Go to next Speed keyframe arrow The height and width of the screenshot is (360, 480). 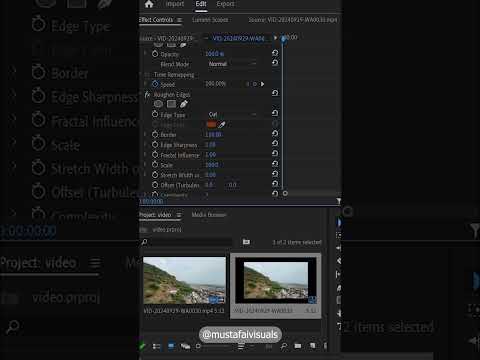[x=263, y=84]
